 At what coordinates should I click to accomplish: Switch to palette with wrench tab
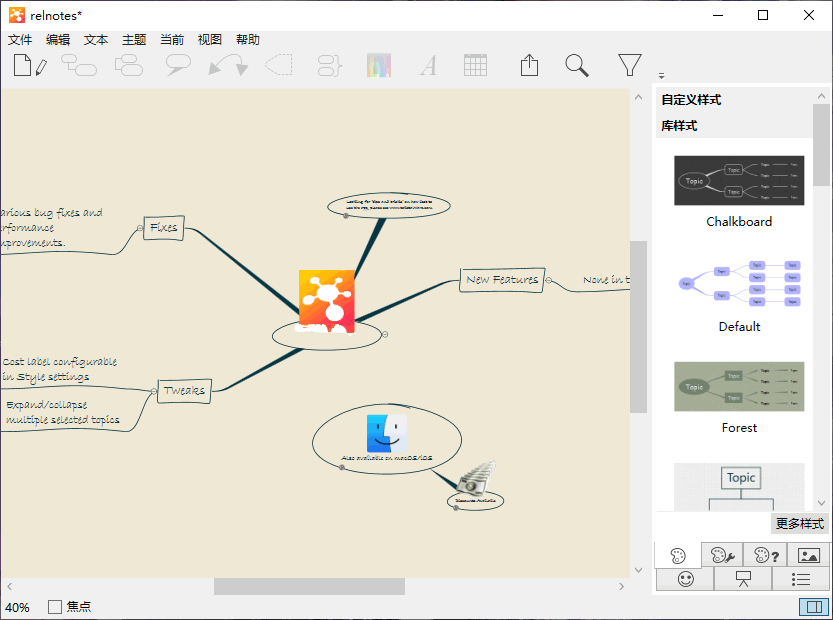pyautogui.click(x=722, y=556)
